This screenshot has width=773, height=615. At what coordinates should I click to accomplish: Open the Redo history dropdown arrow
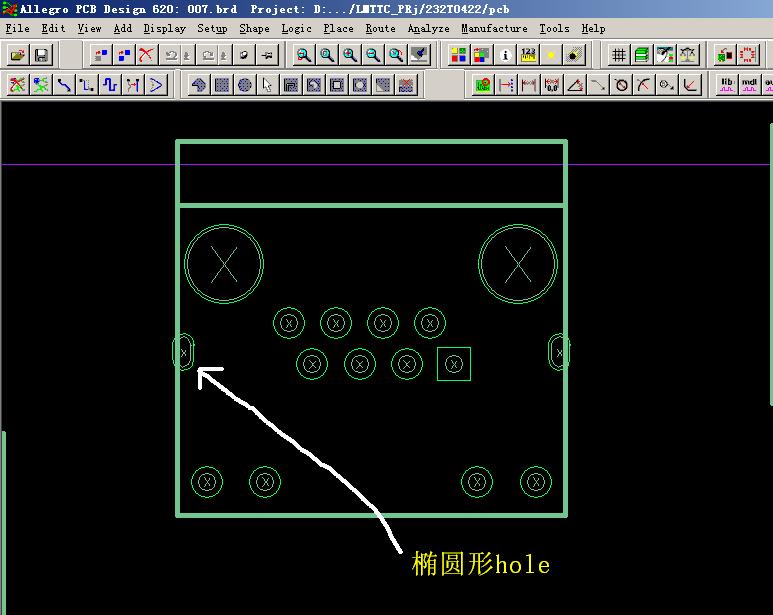(x=223, y=55)
